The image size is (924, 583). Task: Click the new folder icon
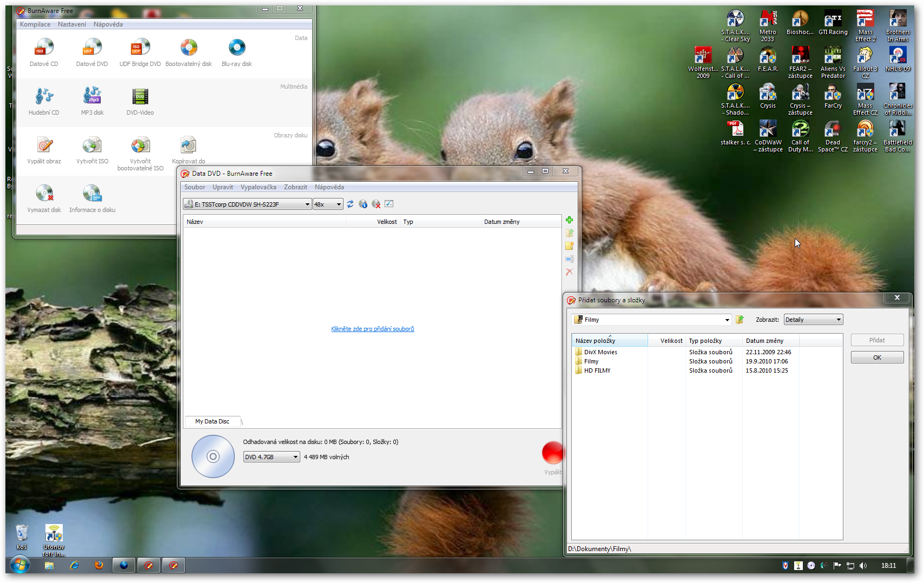click(x=569, y=246)
